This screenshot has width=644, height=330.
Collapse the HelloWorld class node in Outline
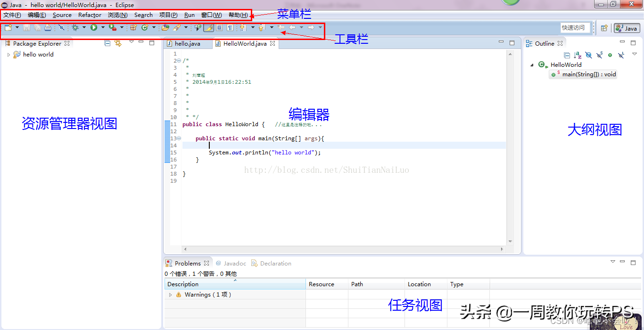pos(532,64)
